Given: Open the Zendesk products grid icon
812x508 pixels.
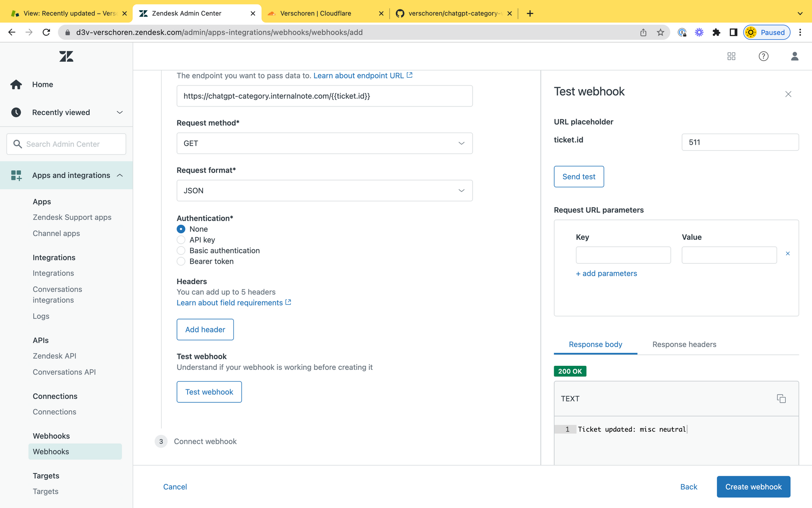Looking at the screenshot, I should [x=731, y=56].
